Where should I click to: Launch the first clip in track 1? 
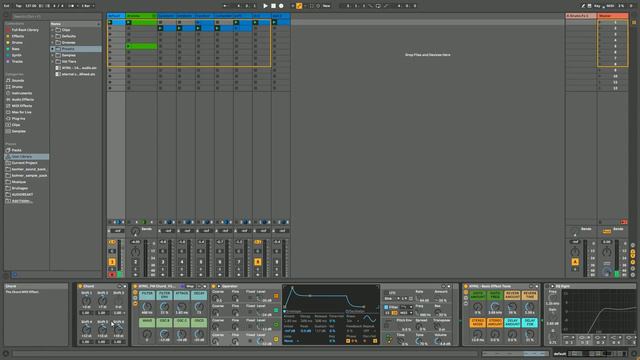(110, 22)
